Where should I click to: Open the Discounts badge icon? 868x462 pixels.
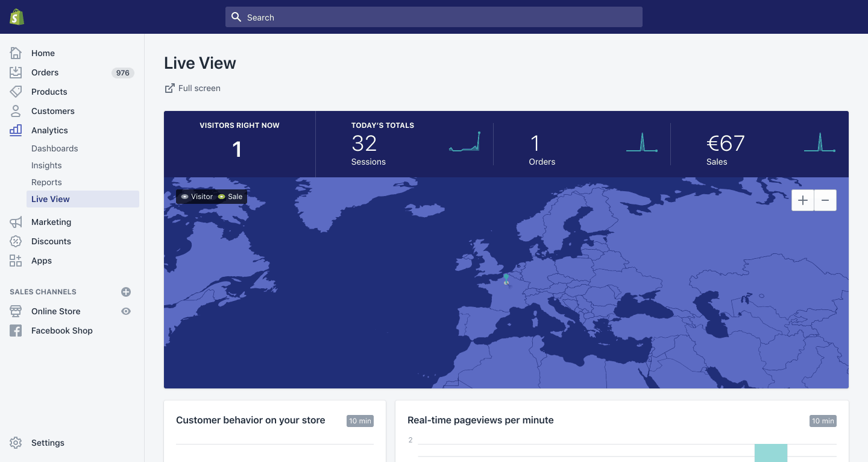(x=16, y=241)
